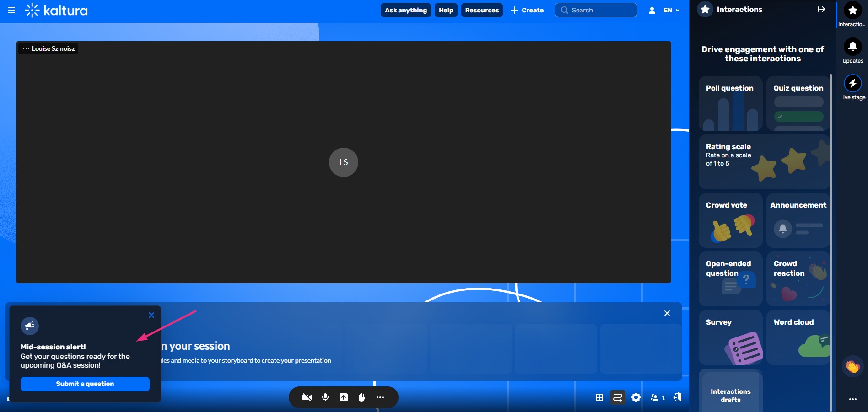The width and height of the screenshot is (868, 412).
Task: Click the clapping hands reaction icon
Action: (852, 366)
